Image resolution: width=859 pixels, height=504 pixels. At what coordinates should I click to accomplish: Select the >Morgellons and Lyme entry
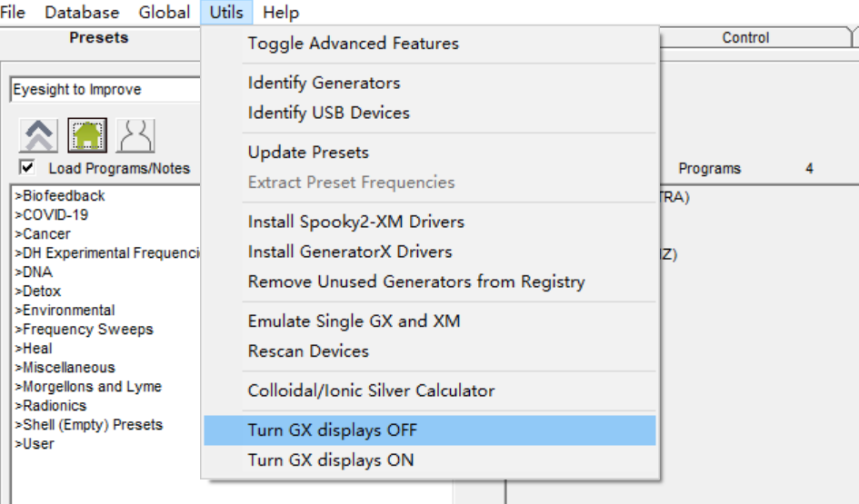[x=88, y=386]
